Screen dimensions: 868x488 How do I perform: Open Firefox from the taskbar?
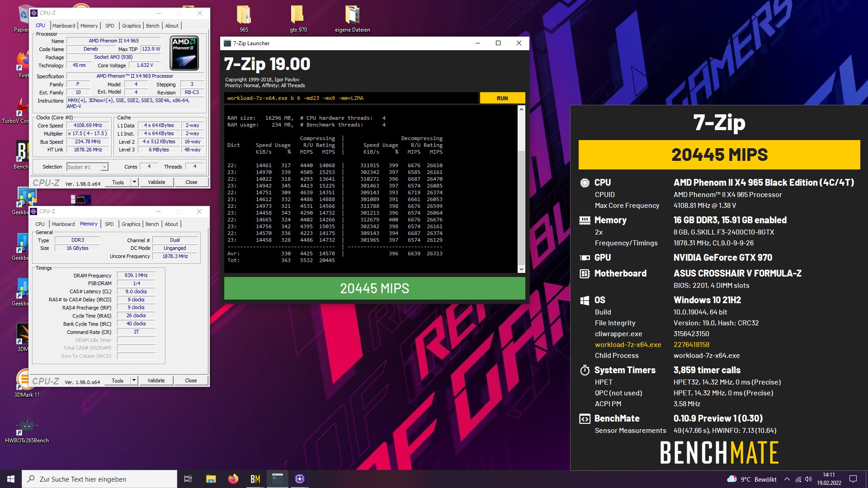pos(233,479)
